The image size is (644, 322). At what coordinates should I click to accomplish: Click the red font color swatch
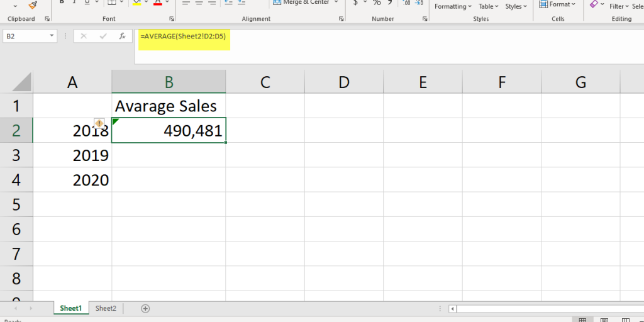tap(157, 3)
